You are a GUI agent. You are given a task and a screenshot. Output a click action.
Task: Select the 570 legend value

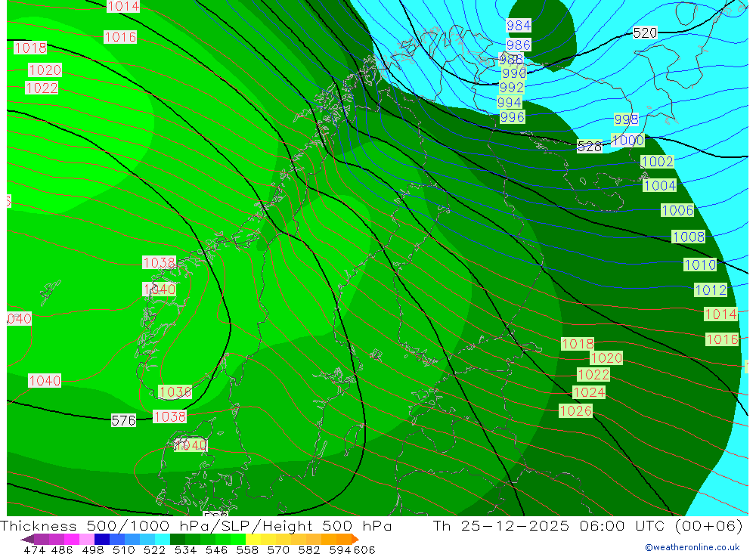[x=278, y=549]
